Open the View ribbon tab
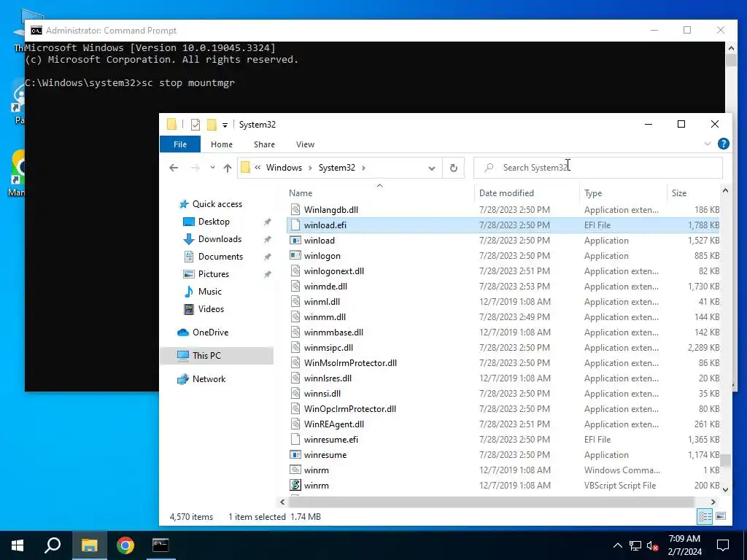Viewport: 747px width, 560px height. coord(306,144)
